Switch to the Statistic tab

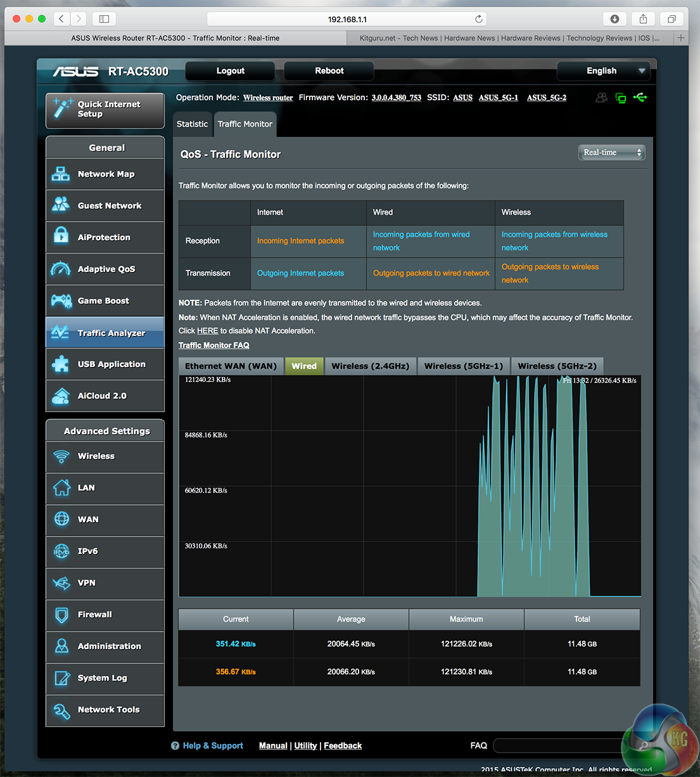tap(192, 124)
